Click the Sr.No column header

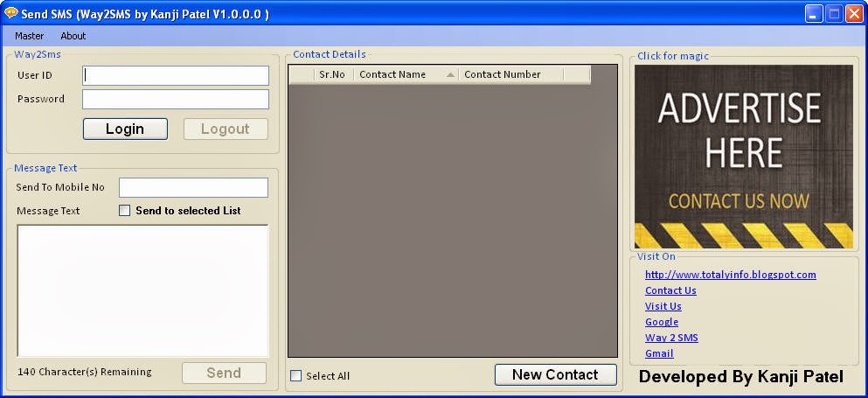tap(332, 75)
